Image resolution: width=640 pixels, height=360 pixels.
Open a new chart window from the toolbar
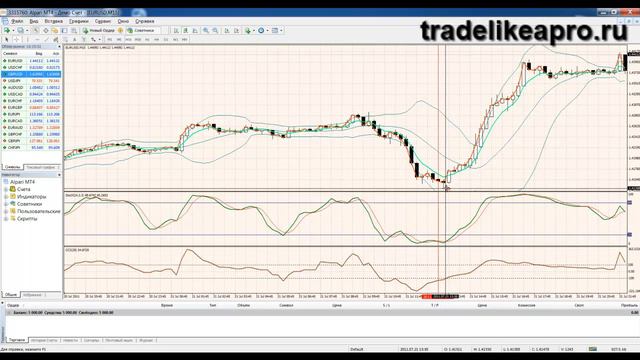pyautogui.click(x=7, y=30)
